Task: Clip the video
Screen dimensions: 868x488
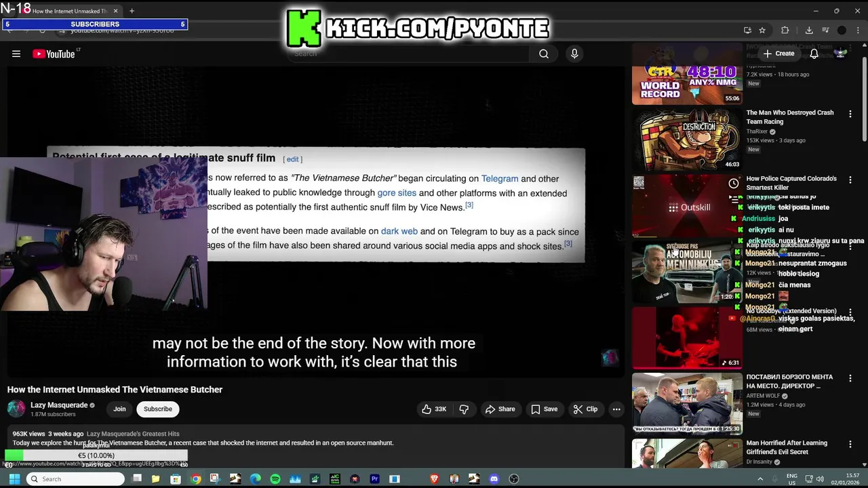Action: coord(585,409)
